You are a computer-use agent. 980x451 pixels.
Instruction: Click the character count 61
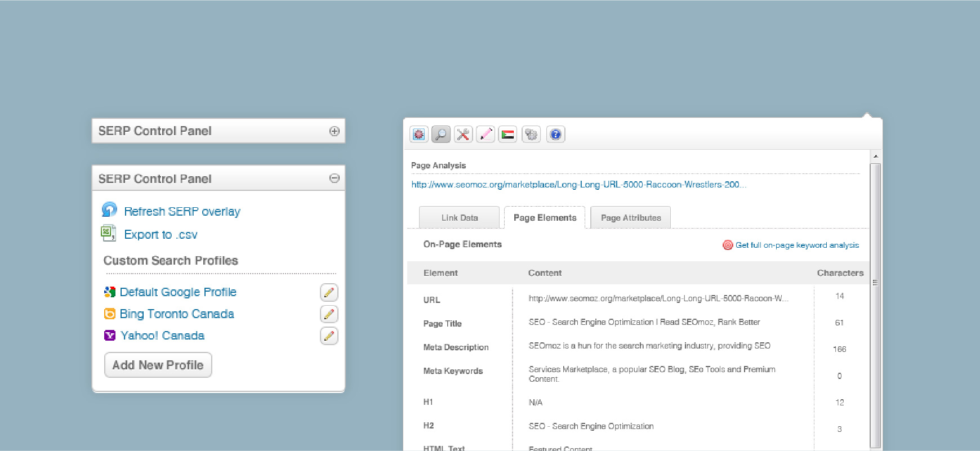[839, 323]
